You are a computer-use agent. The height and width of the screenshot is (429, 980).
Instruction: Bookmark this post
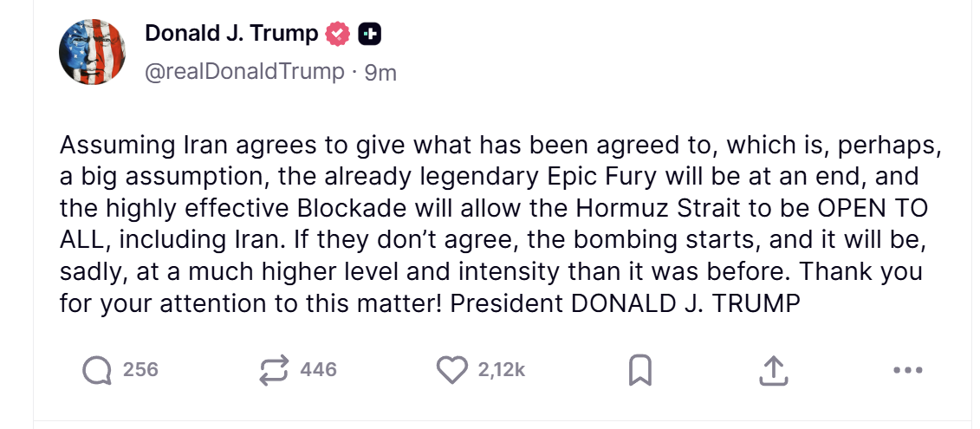point(639,370)
